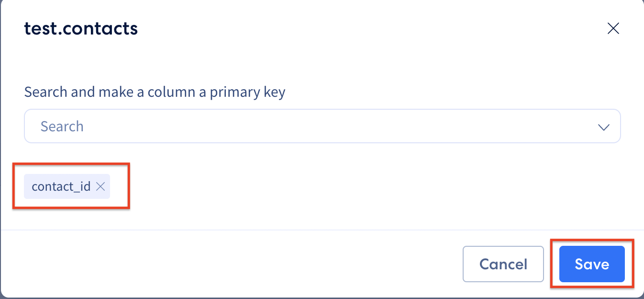The image size is (644, 299).
Task: Save the primary key selection
Action: [x=592, y=264]
